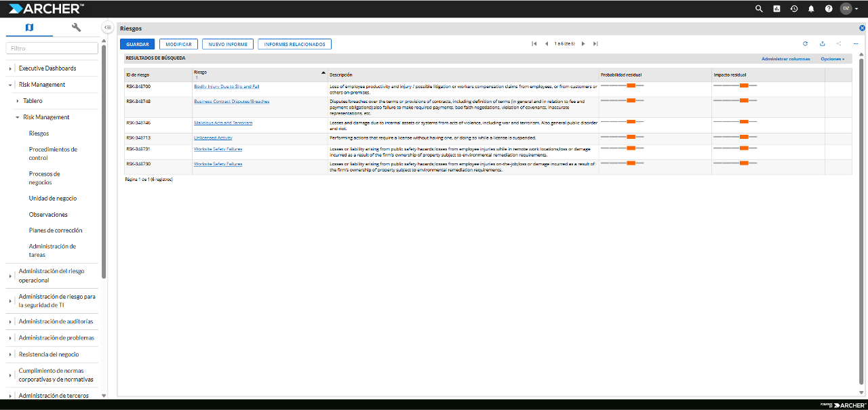Click the GUARDAR button
868x410 pixels.
(x=137, y=44)
